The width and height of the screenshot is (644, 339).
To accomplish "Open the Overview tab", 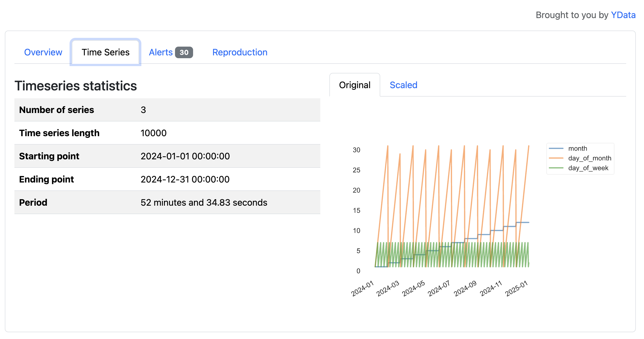I will pyautogui.click(x=43, y=52).
